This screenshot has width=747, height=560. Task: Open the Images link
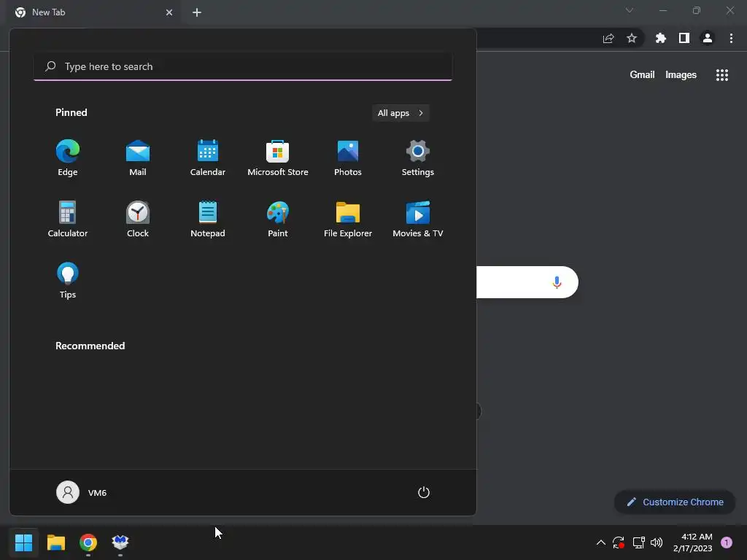pyautogui.click(x=681, y=75)
